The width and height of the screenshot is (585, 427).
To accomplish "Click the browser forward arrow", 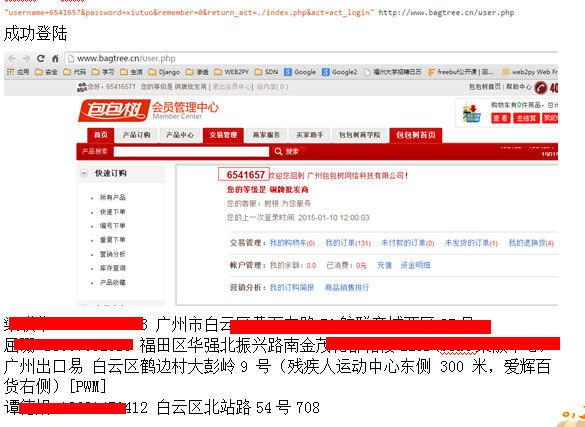I will 26,59.
